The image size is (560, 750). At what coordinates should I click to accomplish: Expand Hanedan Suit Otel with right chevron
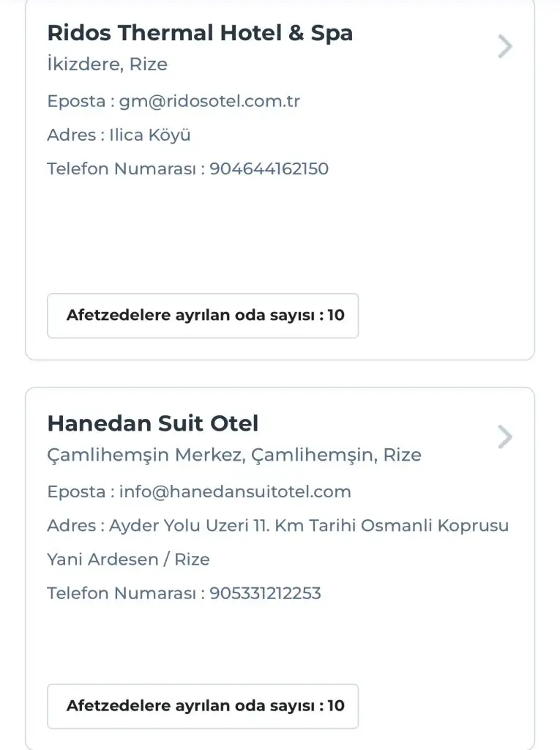coord(505,437)
